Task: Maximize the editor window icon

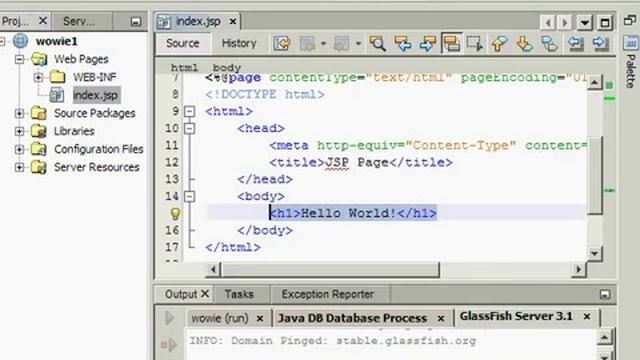Action: [605, 22]
